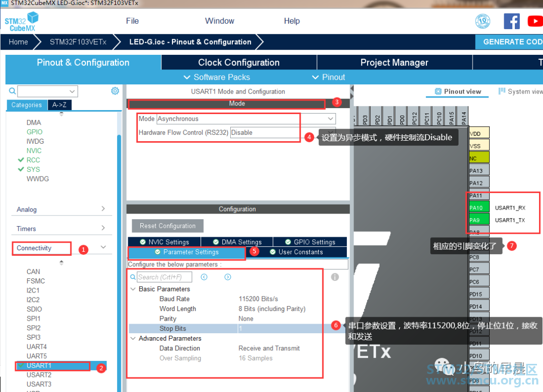Select the NC pin on chip
This screenshot has width=543, height=392.
click(x=479, y=158)
